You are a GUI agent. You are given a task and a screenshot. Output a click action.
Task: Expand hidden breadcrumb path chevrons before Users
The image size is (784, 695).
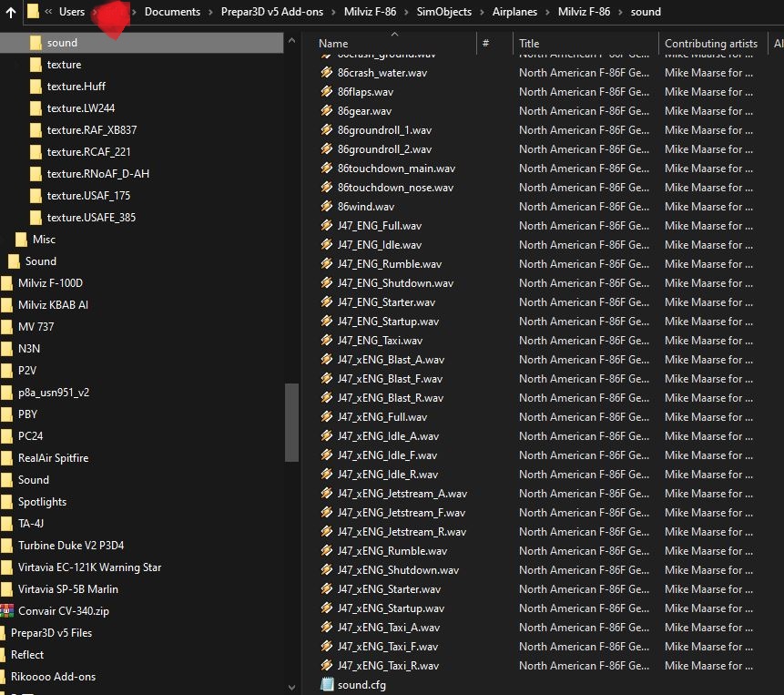point(48,12)
